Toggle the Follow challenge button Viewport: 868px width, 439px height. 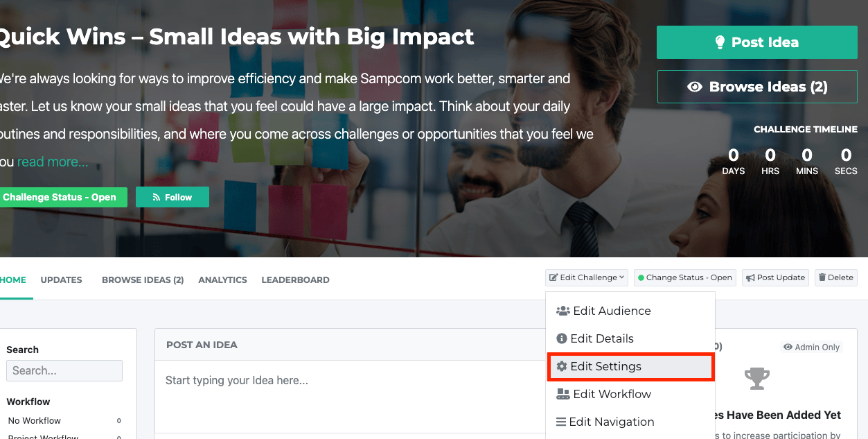tap(172, 197)
